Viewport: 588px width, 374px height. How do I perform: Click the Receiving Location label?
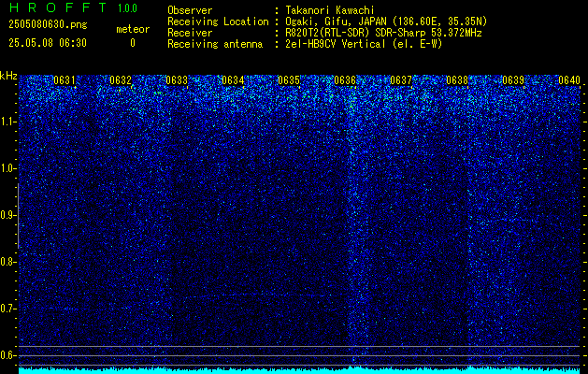218,22
